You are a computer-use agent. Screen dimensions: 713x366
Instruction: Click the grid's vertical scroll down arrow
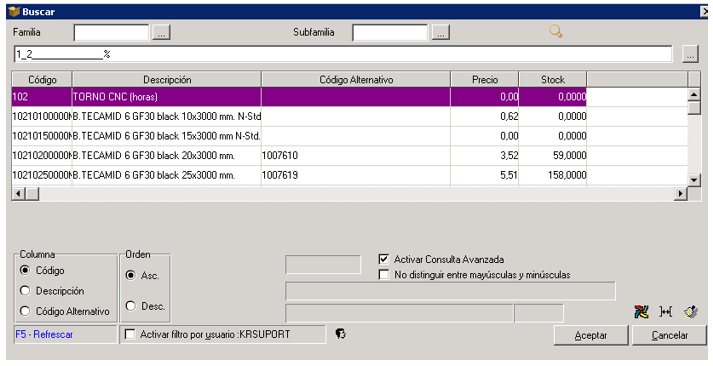pyautogui.click(x=694, y=180)
